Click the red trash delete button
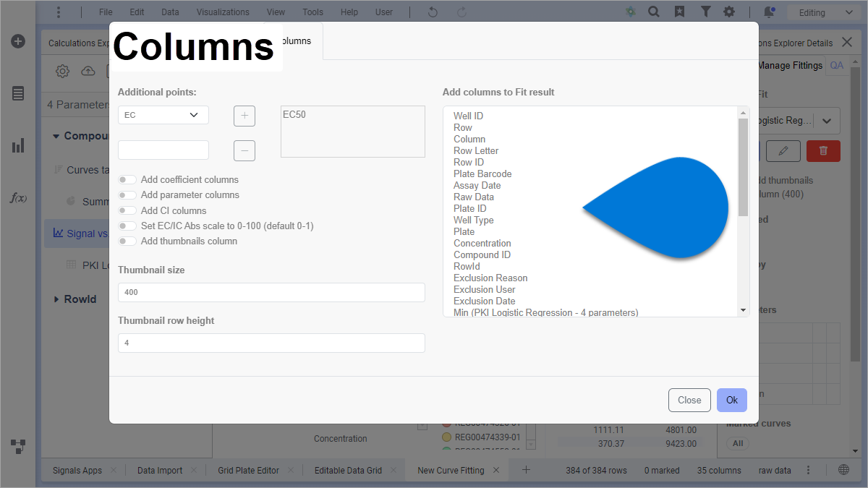Image resolution: width=868 pixels, height=488 pixels. coord(823,150)
